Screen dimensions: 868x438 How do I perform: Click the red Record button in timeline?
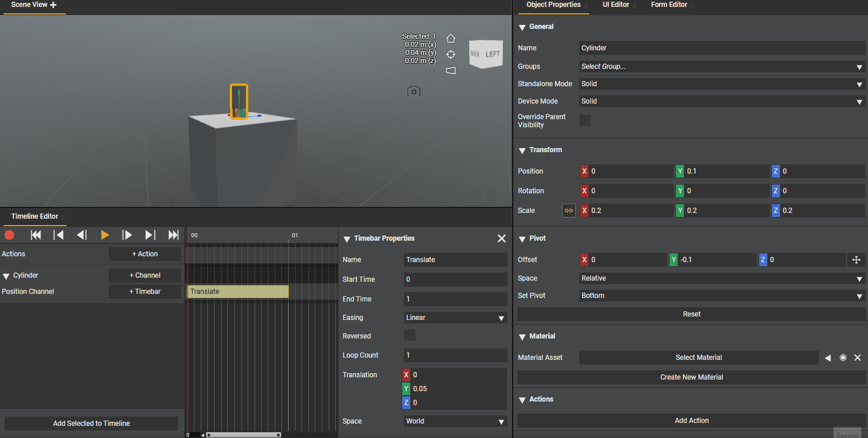click(x=9, y=235)
